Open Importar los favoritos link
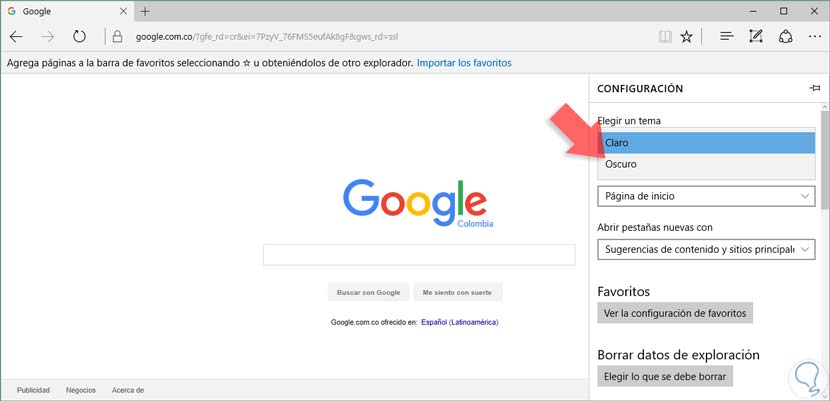Screen dimensions: 830x401 coord(464,63)
